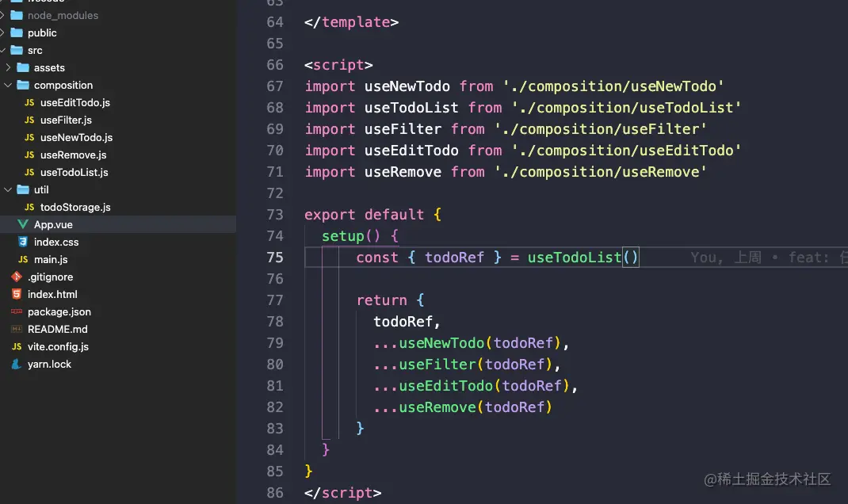The image size is (848, 504).
Task: Click the yarn icon beside yarn.lock
Action: point(17,364)
